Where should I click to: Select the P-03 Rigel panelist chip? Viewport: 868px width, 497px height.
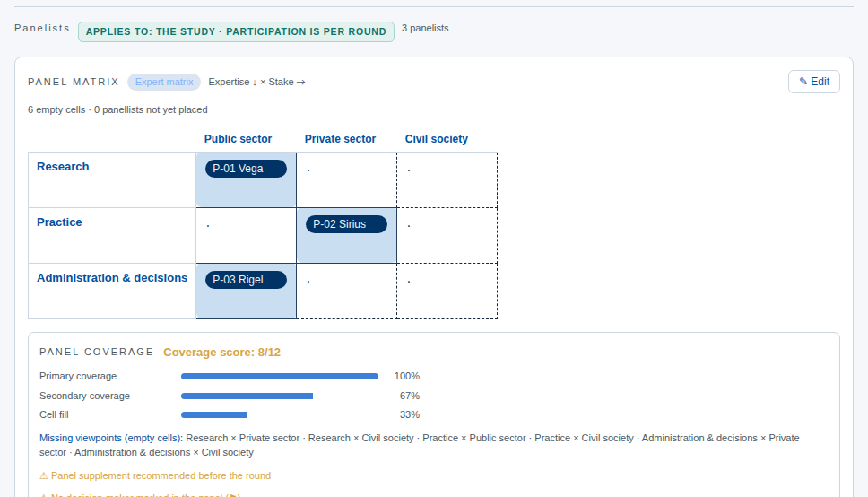[246, 280]
